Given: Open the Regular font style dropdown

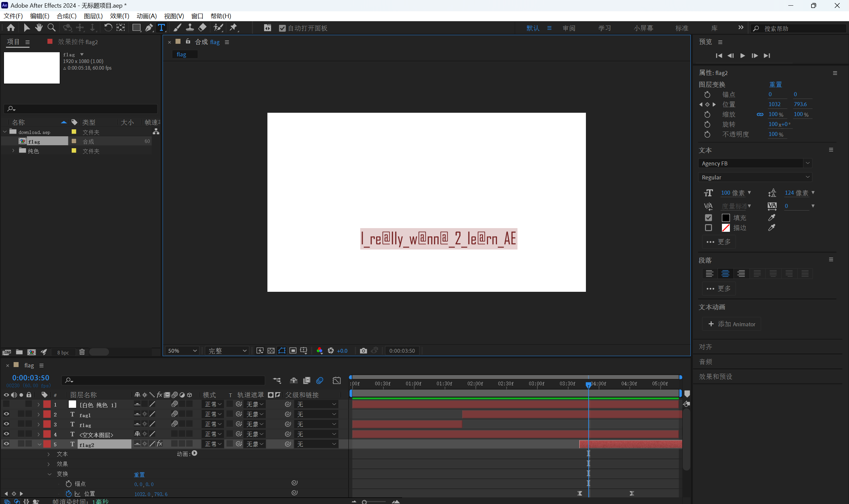Looking at the screenshot, I should click(x=755, y=177).
